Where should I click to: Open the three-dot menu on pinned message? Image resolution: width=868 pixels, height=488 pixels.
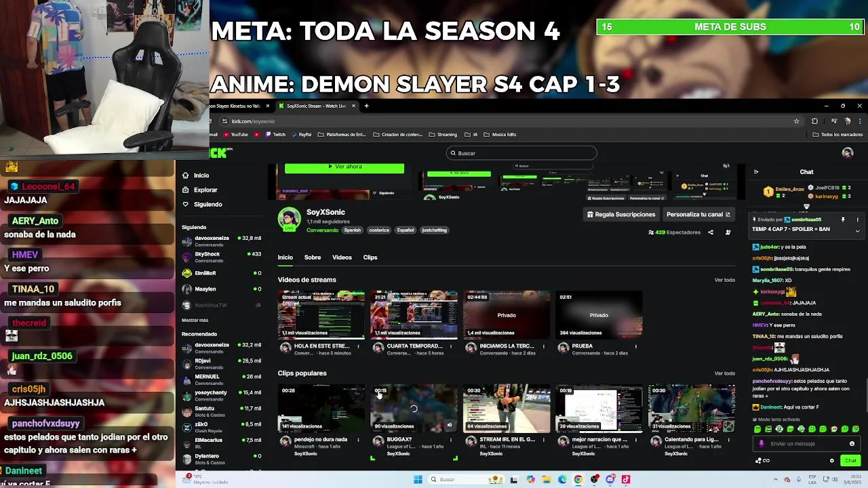click(857, 220)
